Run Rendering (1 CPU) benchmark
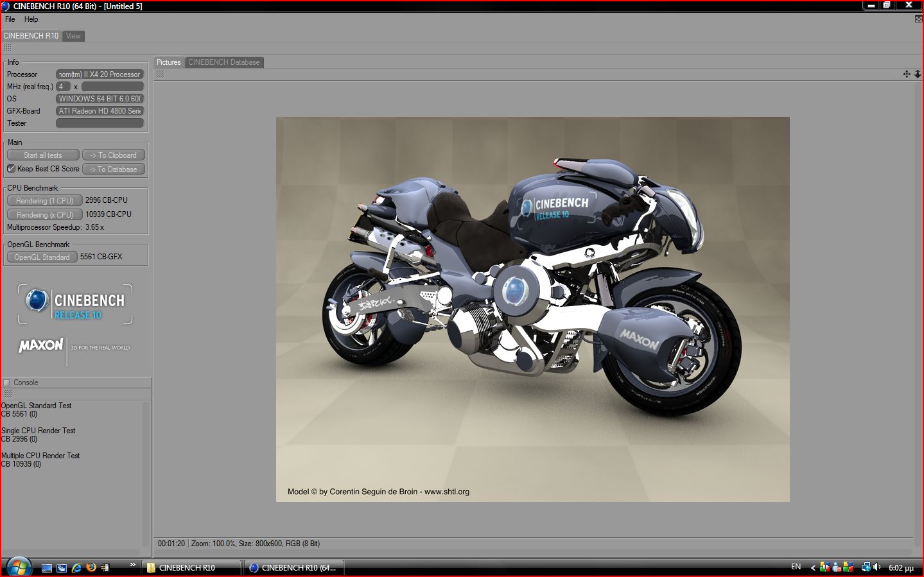Screen dimensions: 924x577 [44, 201]
